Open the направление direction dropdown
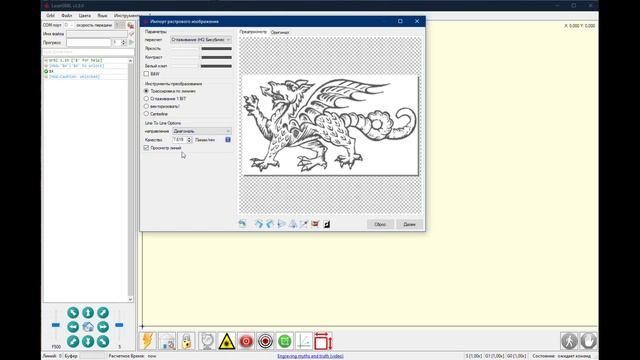Screen dimensions: 640x360 click(202, 131)
